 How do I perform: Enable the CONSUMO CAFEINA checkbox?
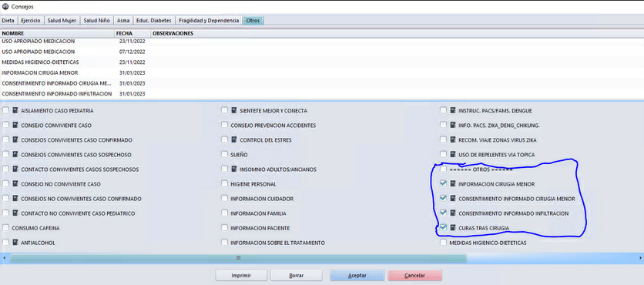[5, 227]
